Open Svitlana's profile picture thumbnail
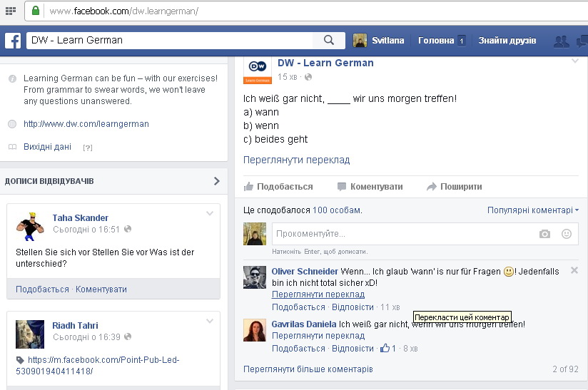Image resolution: width=588 pixels, height=390 pixels. [360, 41]
